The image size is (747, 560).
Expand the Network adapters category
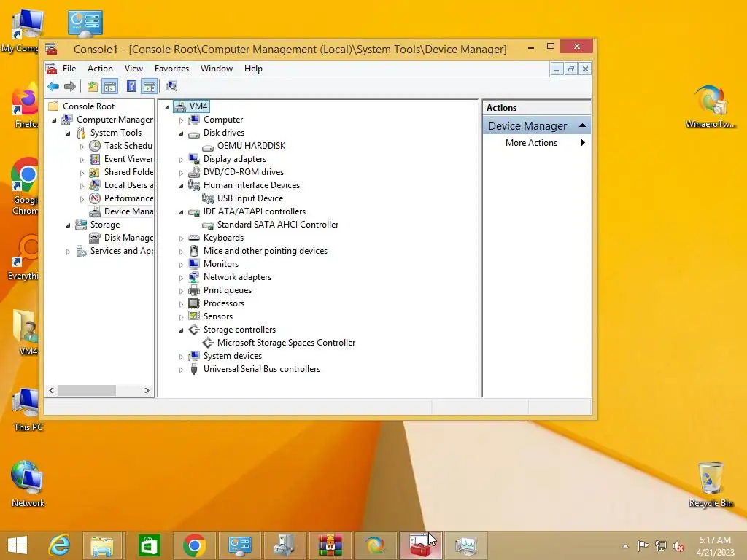point(181,278)
